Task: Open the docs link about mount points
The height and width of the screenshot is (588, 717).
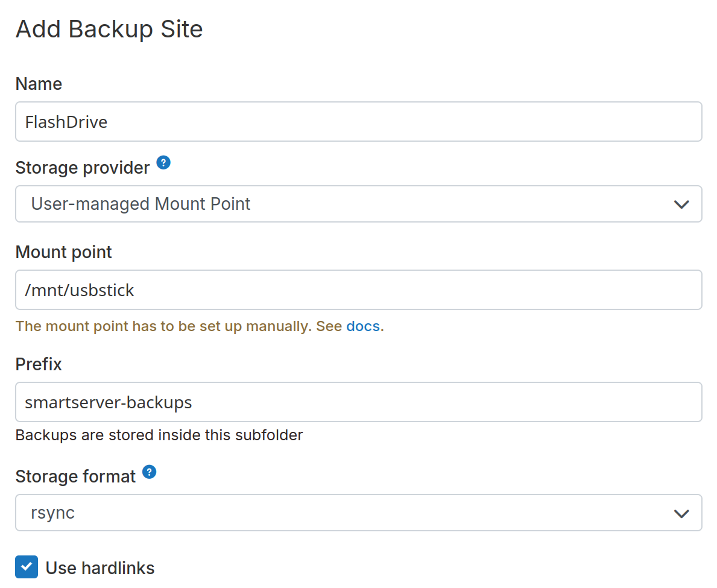Action: (363, 326)
